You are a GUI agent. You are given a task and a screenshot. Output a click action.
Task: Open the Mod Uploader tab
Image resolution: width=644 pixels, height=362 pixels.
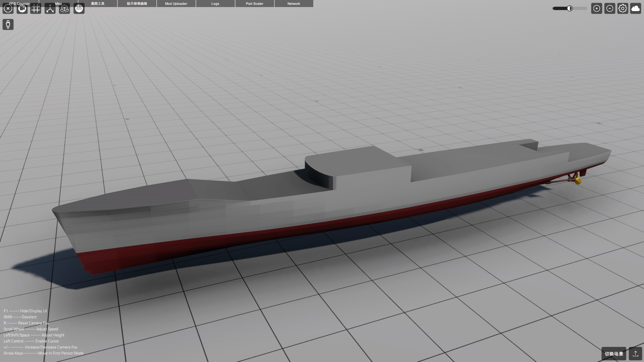pos(176,3)
